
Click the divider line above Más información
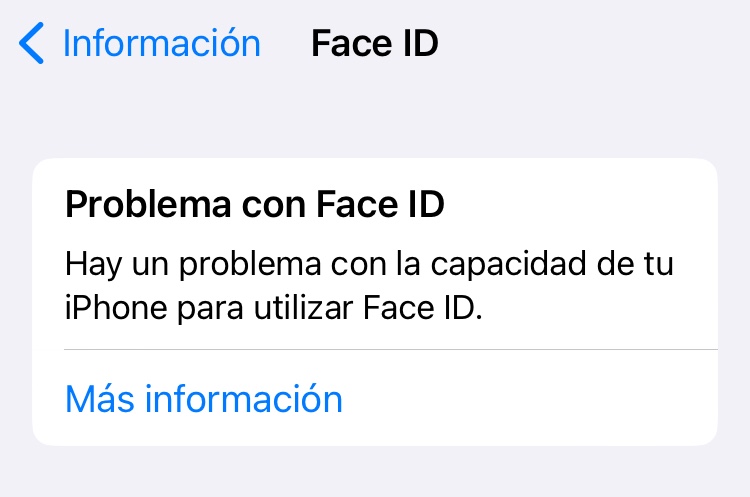[390, 350]
